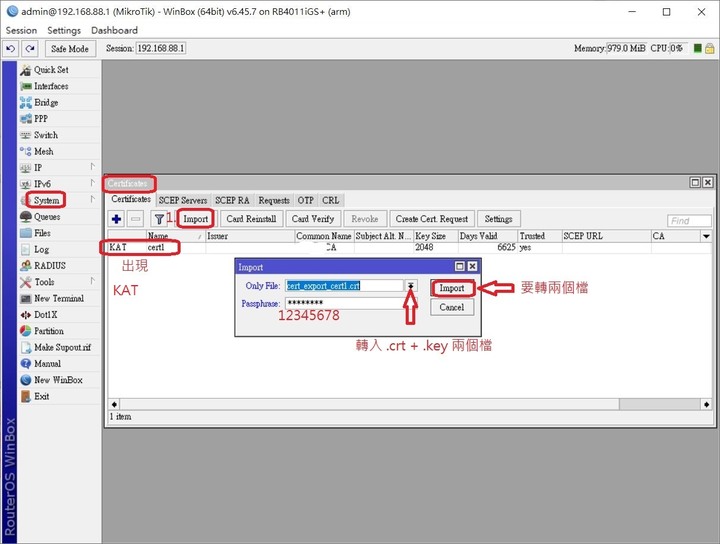Viewport: 720px width, 544px height.
Task: Open the Session menu
Action: (21, 30)
